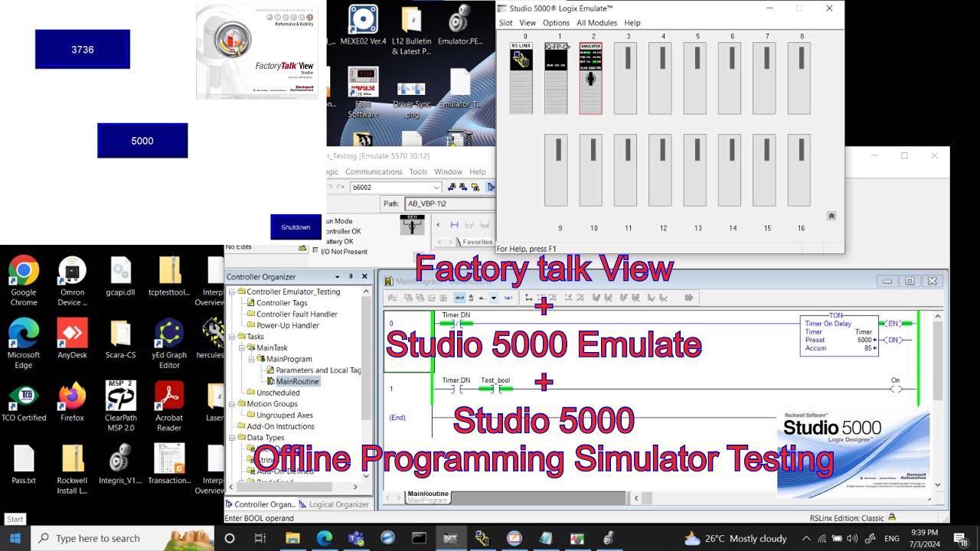Open the Integris_V1 desktop icon
This screenshot has height=551, width=980.
pos(121,465)
